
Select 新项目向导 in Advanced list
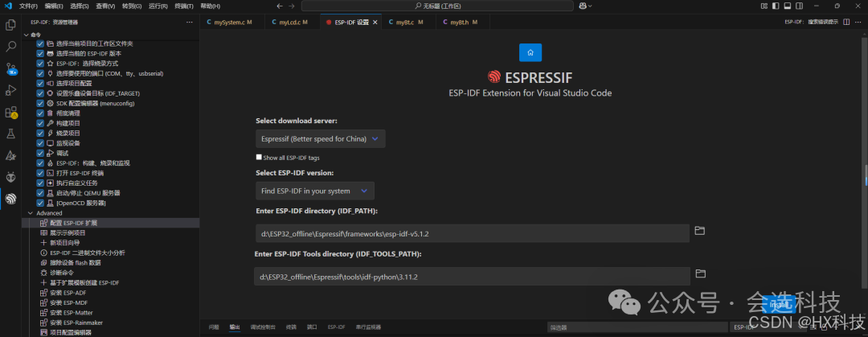click(x=65, y=243)
